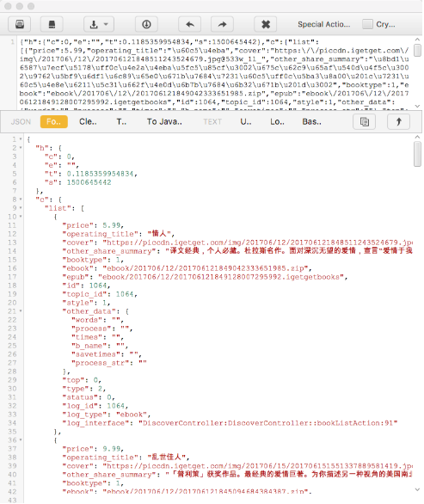
Task: Open the download arrow dropdown button
Action: point(99,24)
